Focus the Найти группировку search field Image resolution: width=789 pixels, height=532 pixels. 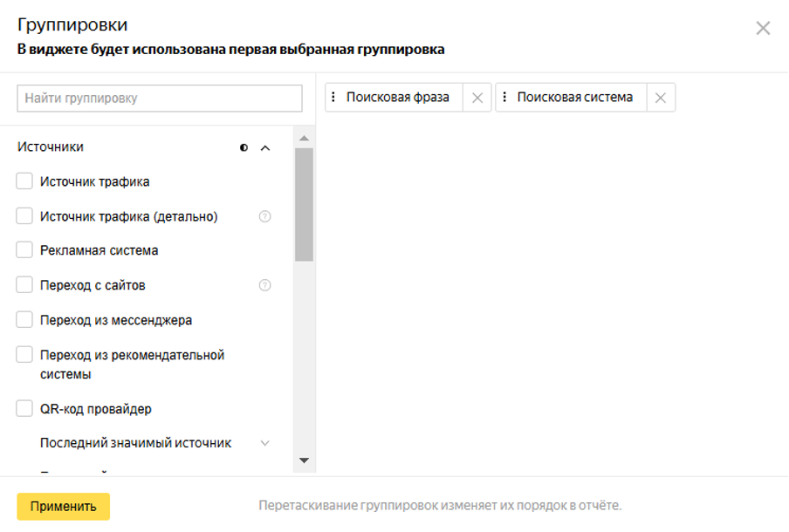pyautogui.click(x=160, y=99)
